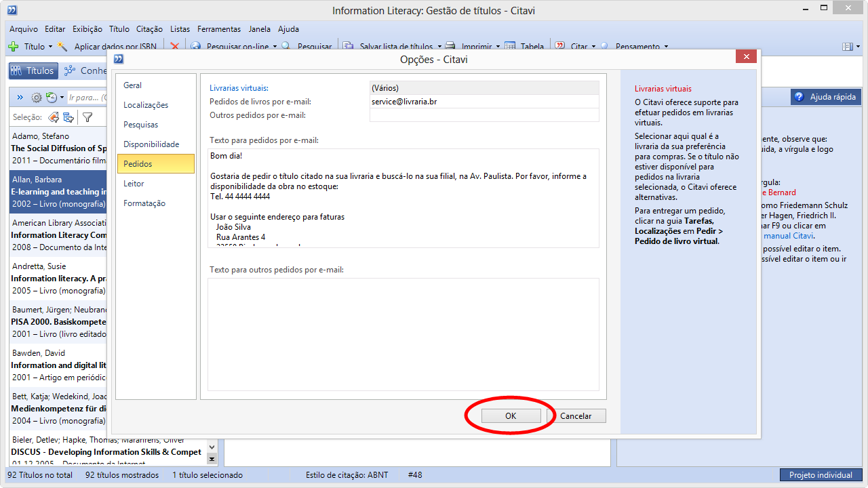Screen dimensions: 868x488
Task: Select Geral in Opções sidebar
Action: 156,85
